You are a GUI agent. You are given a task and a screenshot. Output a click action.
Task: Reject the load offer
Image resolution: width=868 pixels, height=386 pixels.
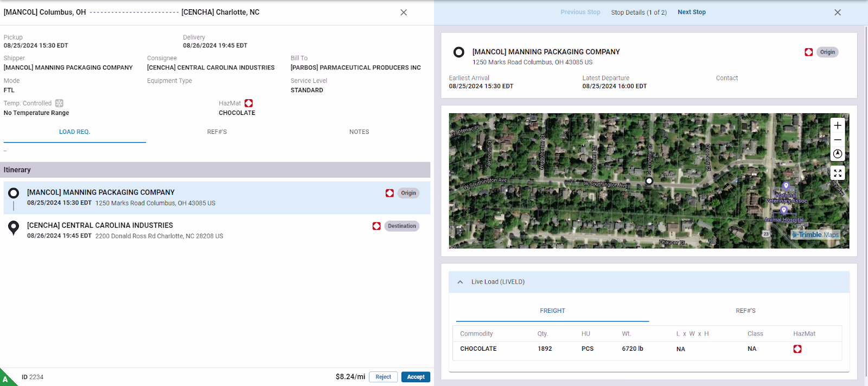(x=383, y=377)
